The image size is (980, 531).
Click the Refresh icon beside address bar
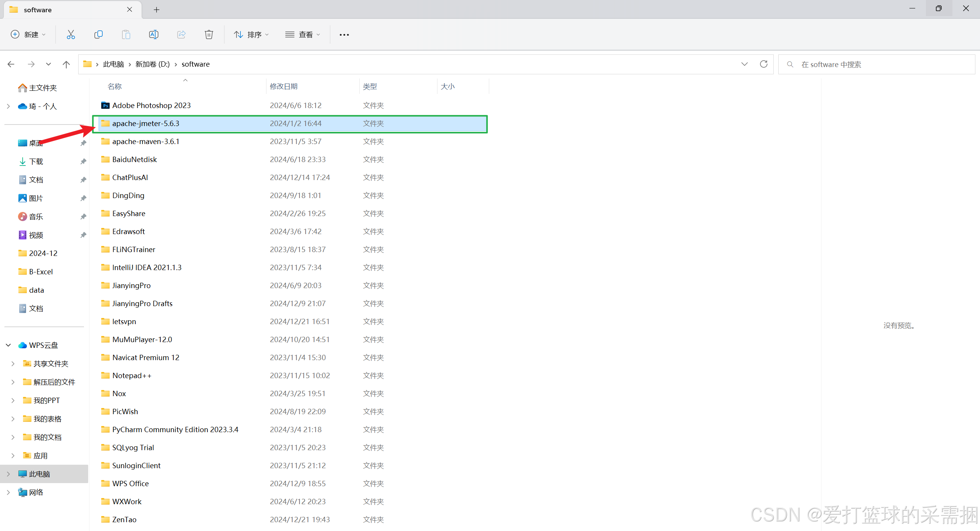click(x=763, y=64)
